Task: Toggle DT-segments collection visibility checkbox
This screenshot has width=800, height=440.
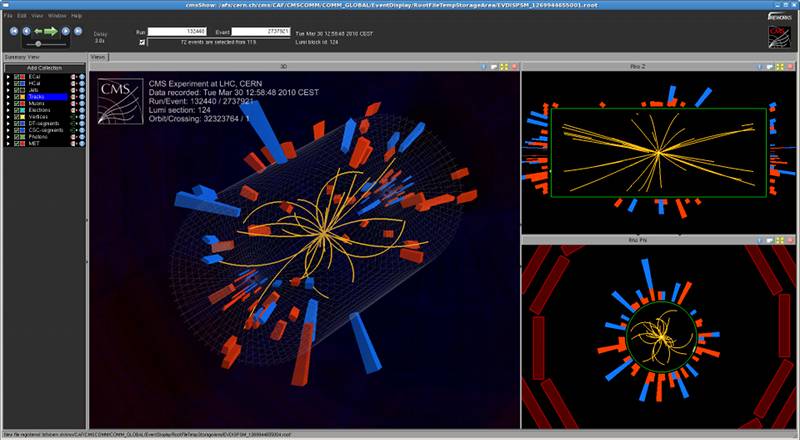Action: pyautogui.click(x=16, y=124)
